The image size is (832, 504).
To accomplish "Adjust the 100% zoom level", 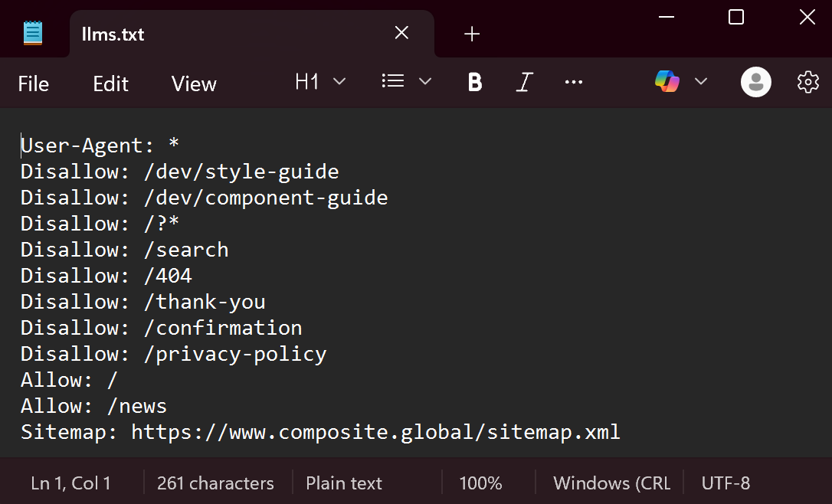I will click(x=480, y=483).
